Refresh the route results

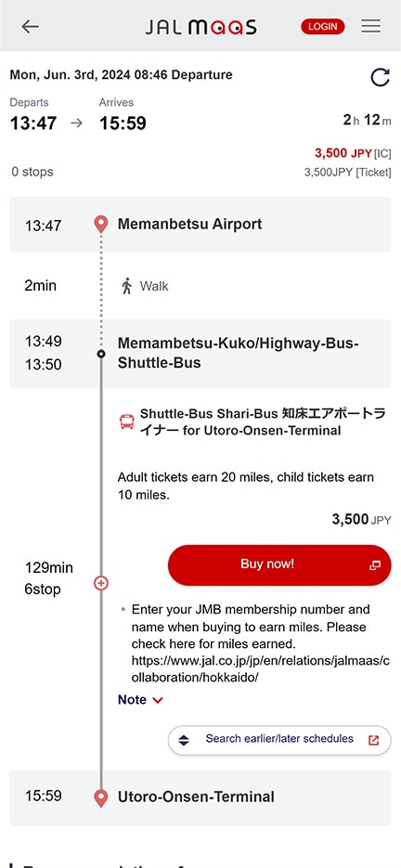tap(380, 77)
